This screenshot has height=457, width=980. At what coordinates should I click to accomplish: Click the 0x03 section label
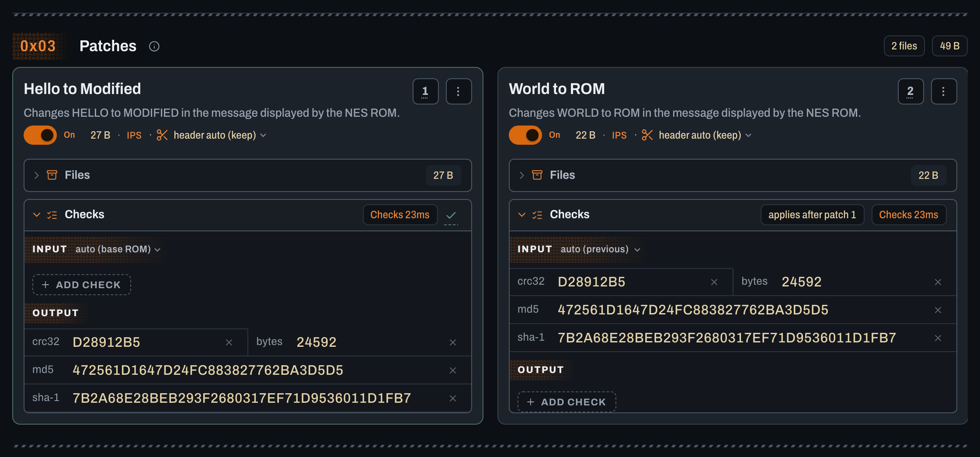click(x=38, y=46)
